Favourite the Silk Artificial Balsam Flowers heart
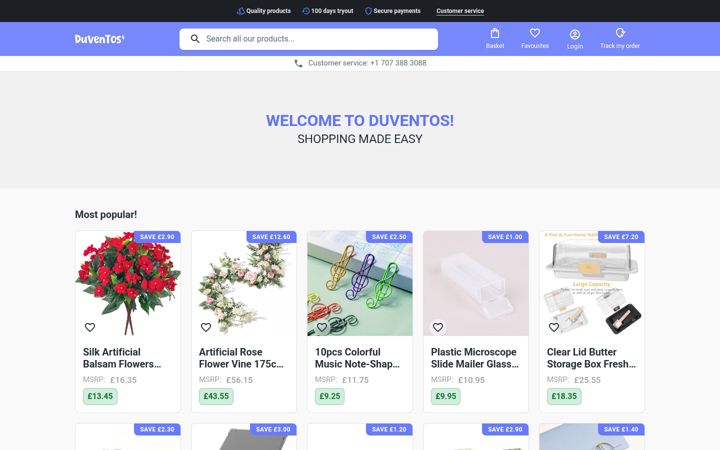The height and width of the screenshot is (450, 720). (x=90, y=327)
